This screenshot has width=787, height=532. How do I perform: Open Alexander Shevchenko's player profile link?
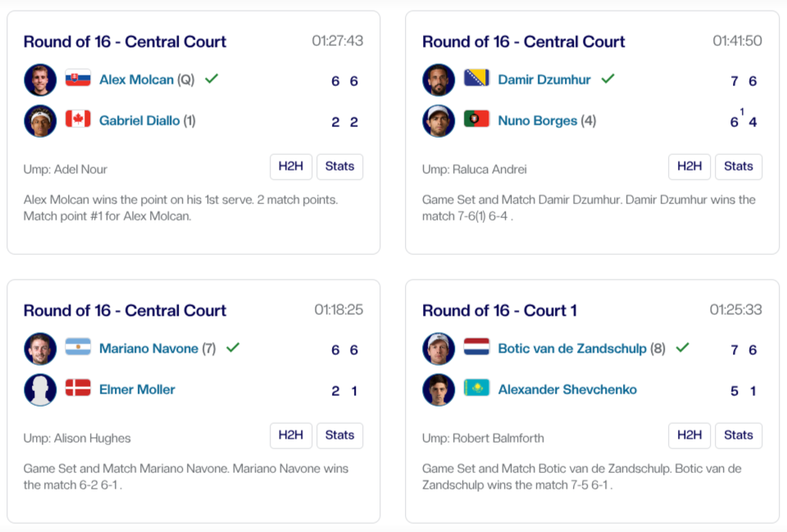(567, 389)
